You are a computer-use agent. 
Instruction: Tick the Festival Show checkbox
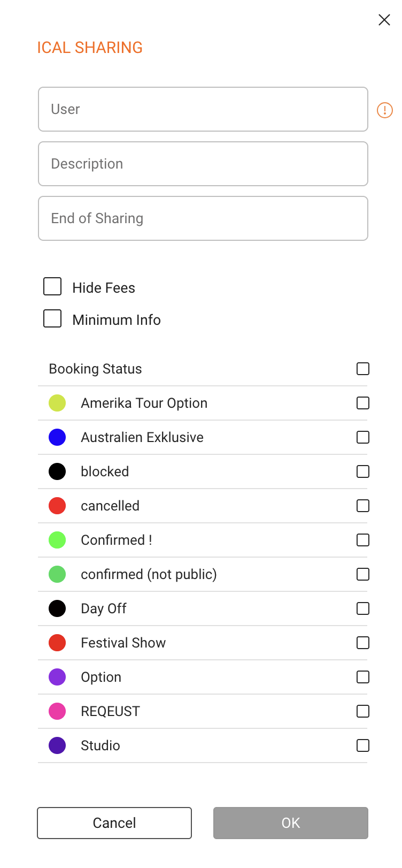pos(363,643)
